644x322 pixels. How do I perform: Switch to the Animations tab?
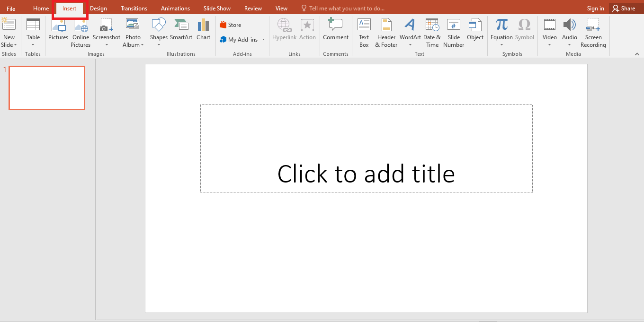click(x=175, y=8)
